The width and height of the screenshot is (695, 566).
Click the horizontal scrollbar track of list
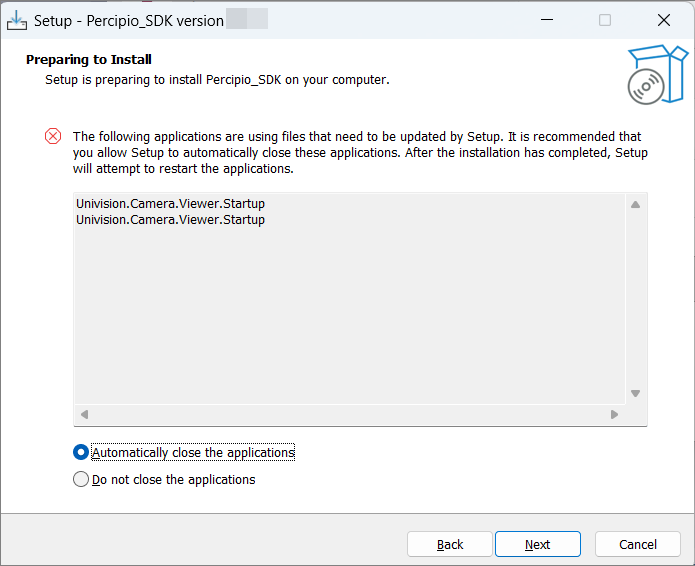349,414
